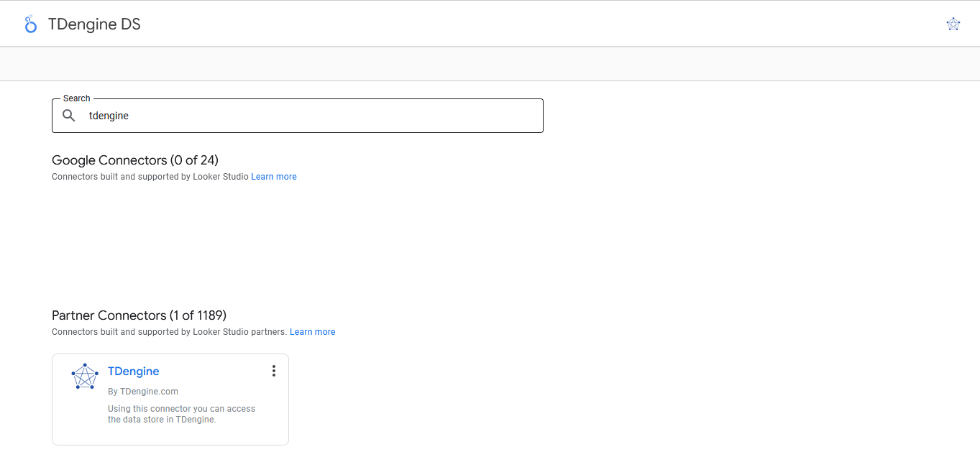The width and height of the screenshot is (980, 457).
Task: Open the account avatar in the header
Action: point(953,24)
